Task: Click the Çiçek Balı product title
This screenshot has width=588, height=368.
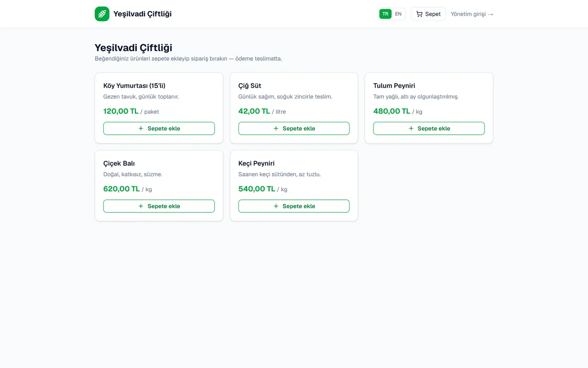Action: click(x=119, y=163)
